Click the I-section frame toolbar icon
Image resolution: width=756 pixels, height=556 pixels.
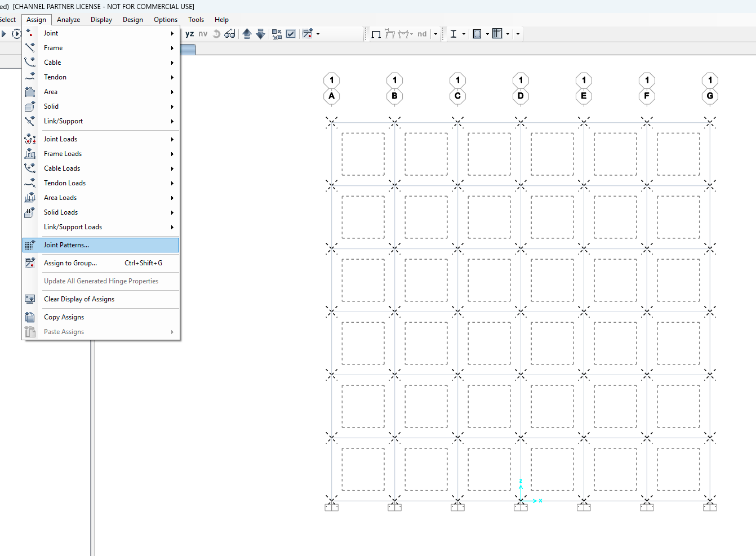453,34
